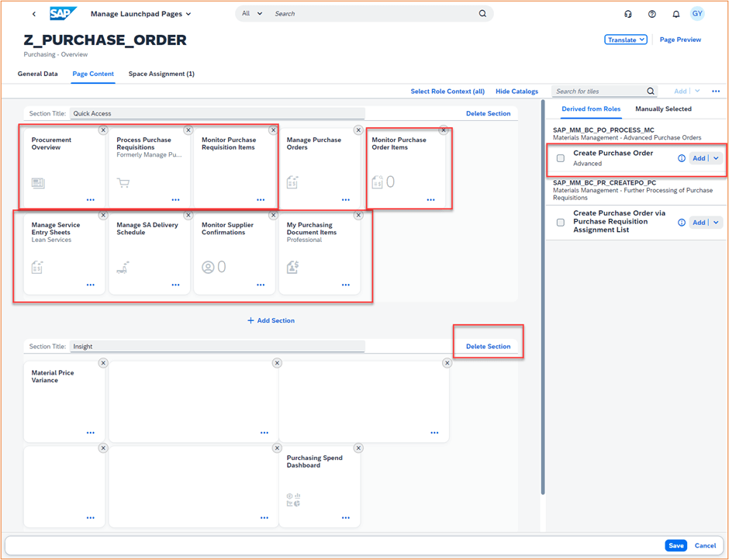Viewport: 729px width, 560px height.
Task: Add the Create Purchase Order tile
Action: click(699, 158)
